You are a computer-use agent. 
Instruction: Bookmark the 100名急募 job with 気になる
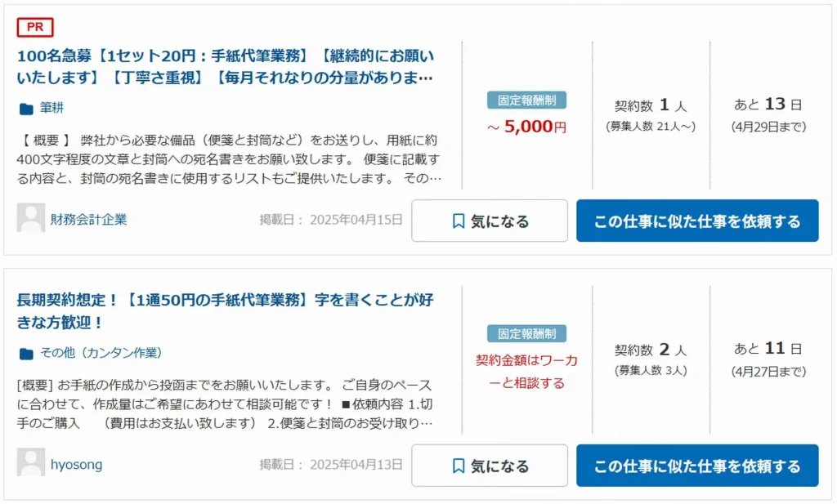click(490, 221)
